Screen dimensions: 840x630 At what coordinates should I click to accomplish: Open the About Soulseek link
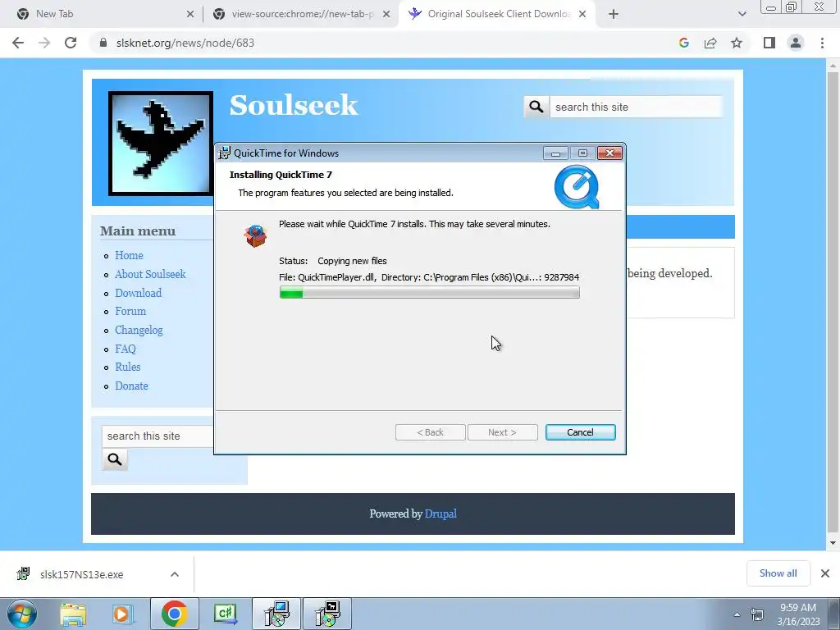click(x=151, y=274)
